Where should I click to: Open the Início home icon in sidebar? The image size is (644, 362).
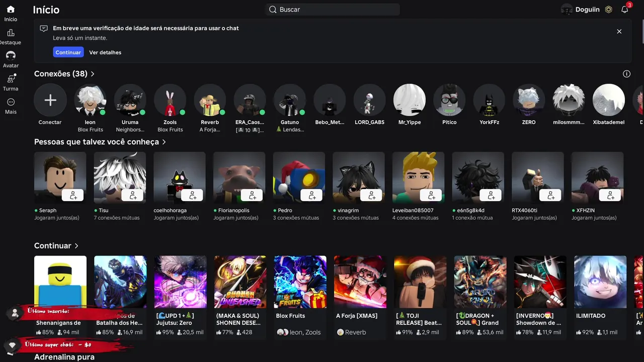click(x=11, y=9)
